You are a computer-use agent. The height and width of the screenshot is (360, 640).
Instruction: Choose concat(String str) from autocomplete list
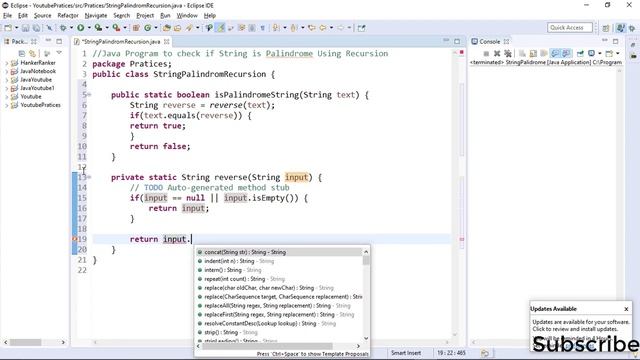(279, 252)
